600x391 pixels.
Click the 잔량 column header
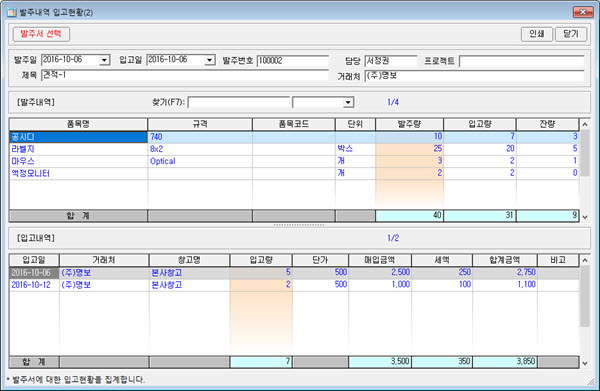[x=547, y=124]
